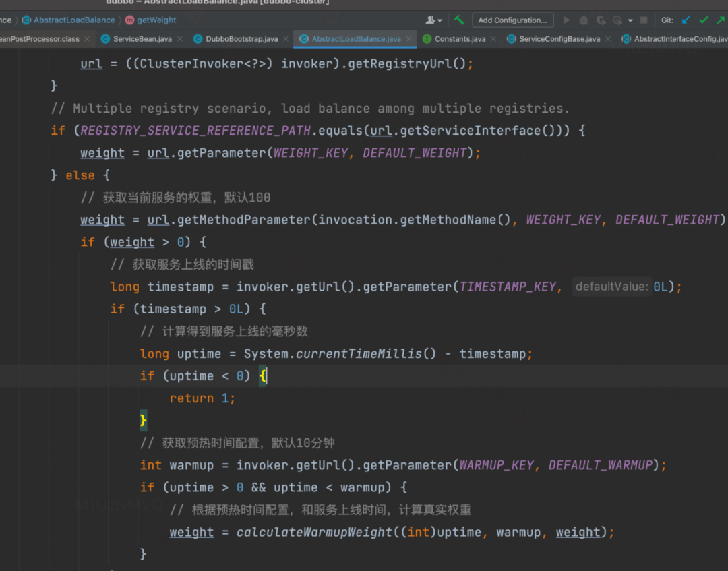
Task: Click the Git commit checkmark icon
Action: tap(704, 20)
